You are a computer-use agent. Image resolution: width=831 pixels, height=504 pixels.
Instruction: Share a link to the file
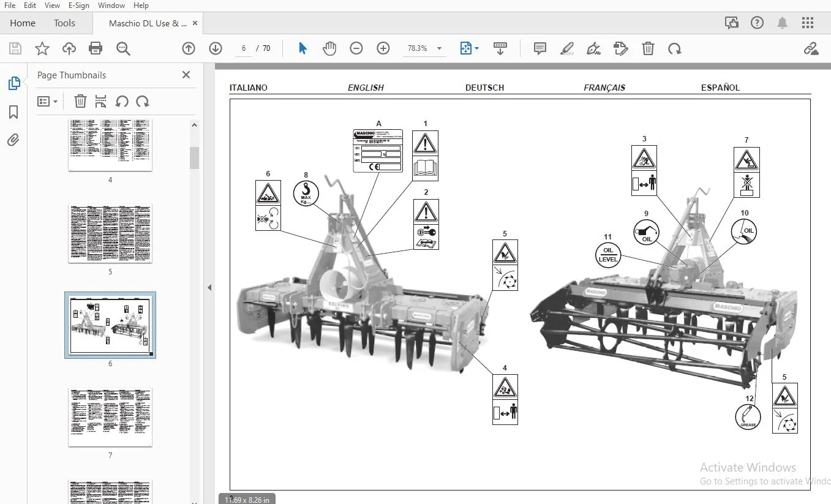point(811,48)
